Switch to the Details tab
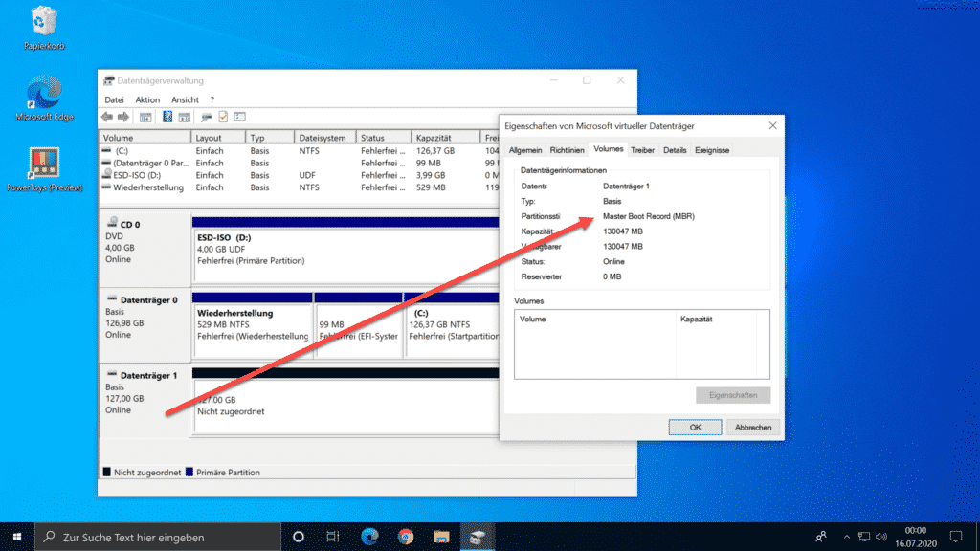This screenshot has height=551, width=980. pos(675,150)
